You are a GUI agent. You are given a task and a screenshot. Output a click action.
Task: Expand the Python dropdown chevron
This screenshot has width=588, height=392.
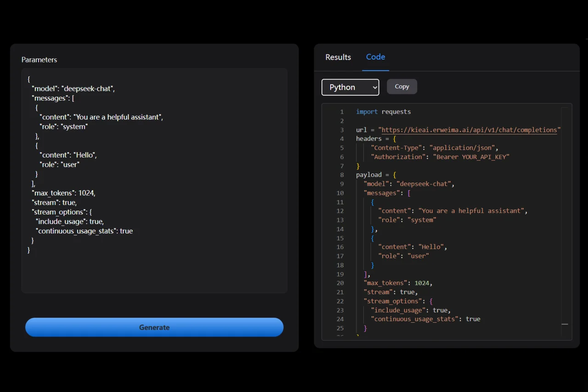[374, 87]
